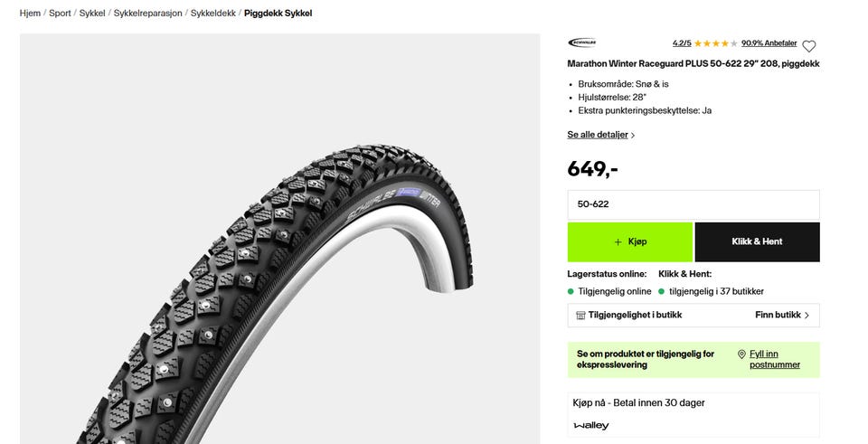This screenshot has width=868, height=444.
Task: Open Sykkeldekk breadcrumb category
Action: tap(213, 14)
